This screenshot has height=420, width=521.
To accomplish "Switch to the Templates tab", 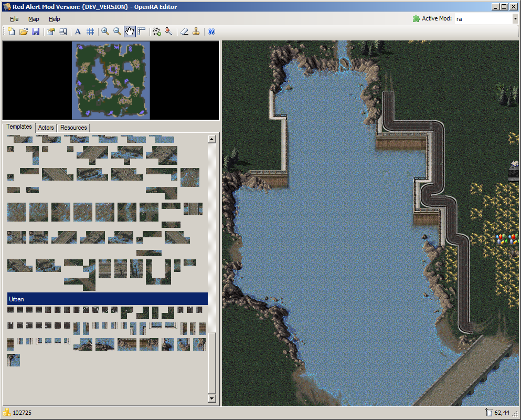I will point(19,127).
